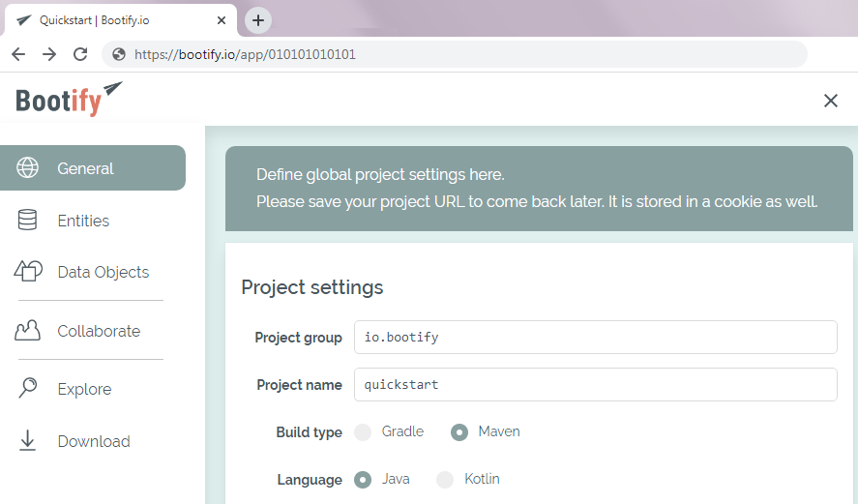This screenshot has height=504, width=858.
Task: Click the globe icon beside General
Action: pyautogui.click(x=27, y=168)
